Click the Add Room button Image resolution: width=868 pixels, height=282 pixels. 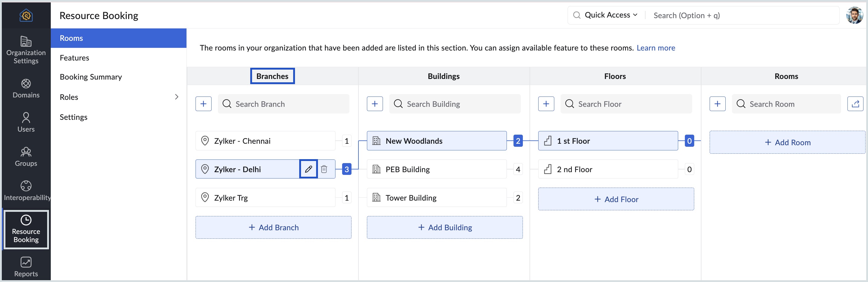pos(787,142)
